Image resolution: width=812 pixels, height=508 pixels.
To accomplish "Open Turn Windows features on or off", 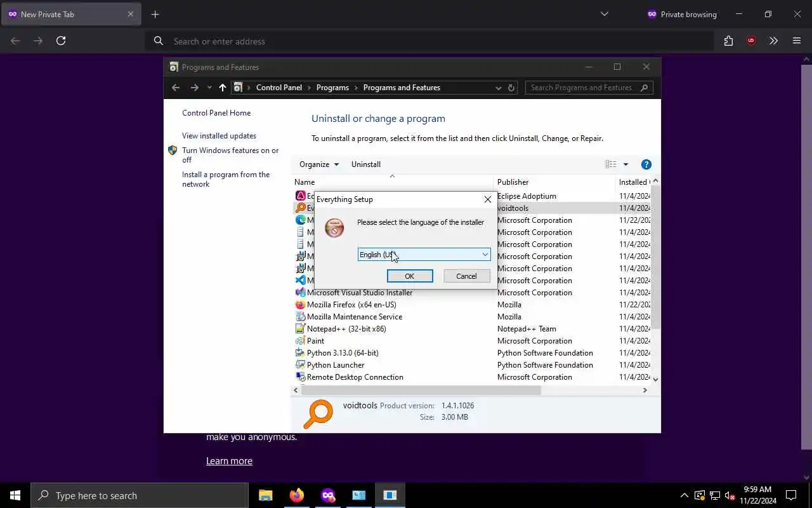I will pyautogui.click(x=230, y=155).
